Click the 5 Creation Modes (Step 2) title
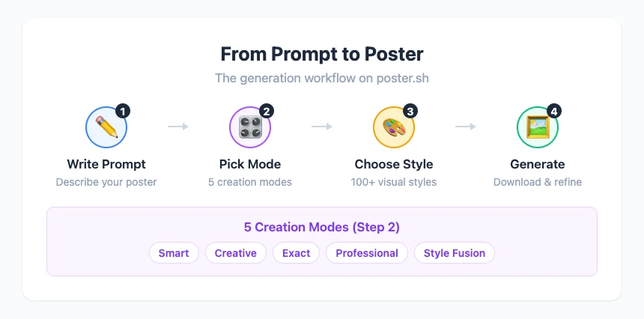The image size is (644, 319). (x=322, y=226)
